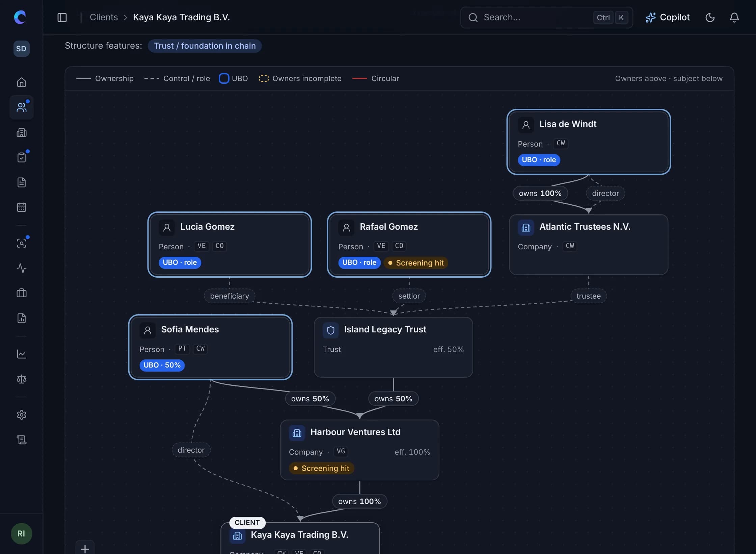Image resolution: width=756 pixels, height=554 pixels.
Task: Open the Home sidebar icon
Action: click(22, 82)
